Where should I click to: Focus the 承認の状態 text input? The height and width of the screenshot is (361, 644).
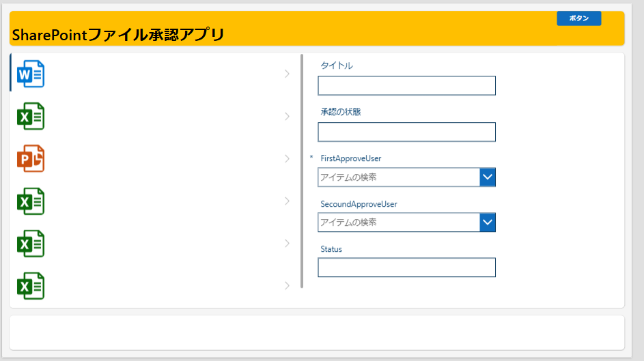click(x=406, y=132)
